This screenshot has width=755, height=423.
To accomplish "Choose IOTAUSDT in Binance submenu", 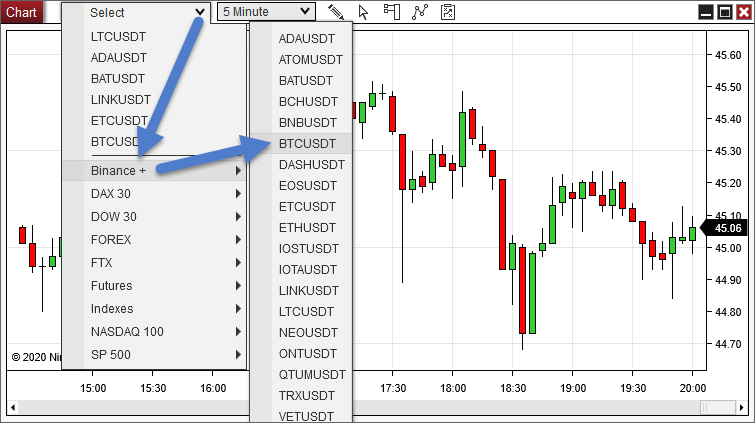I will [x=301, y=270].
